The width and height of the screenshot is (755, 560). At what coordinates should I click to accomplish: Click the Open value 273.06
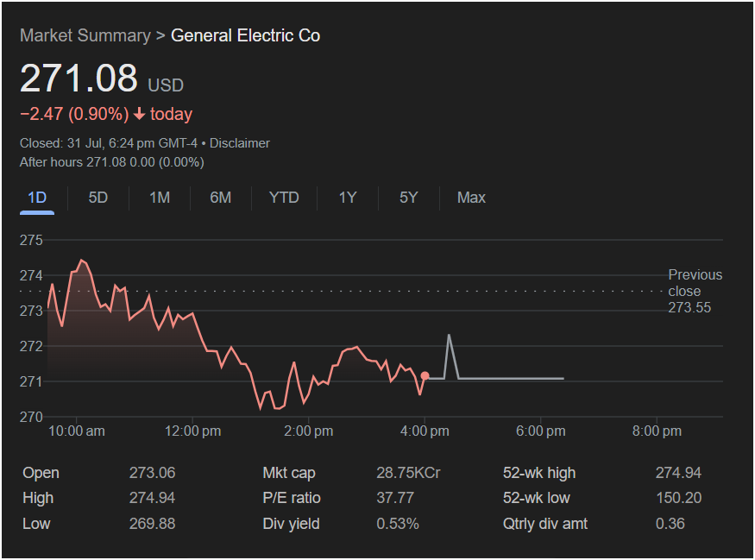coord(152,473)
